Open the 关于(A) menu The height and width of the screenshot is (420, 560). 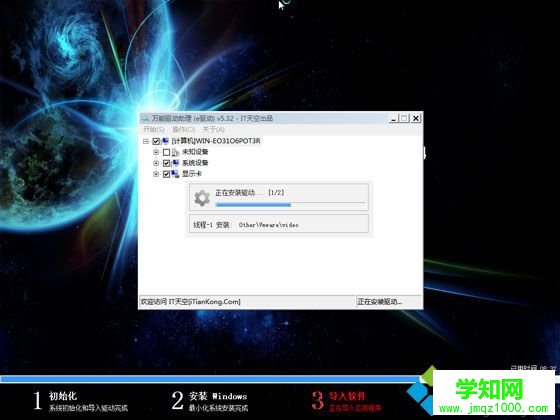(214, 129)
